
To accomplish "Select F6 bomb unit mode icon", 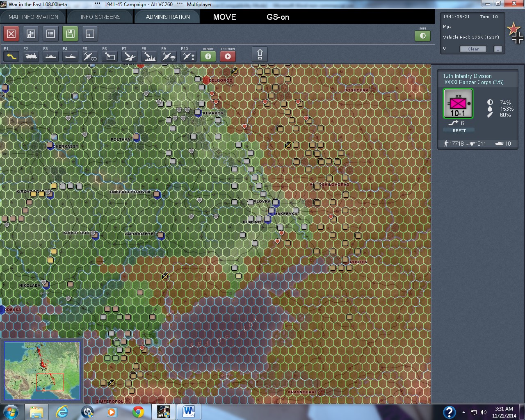I will (110, 56).
